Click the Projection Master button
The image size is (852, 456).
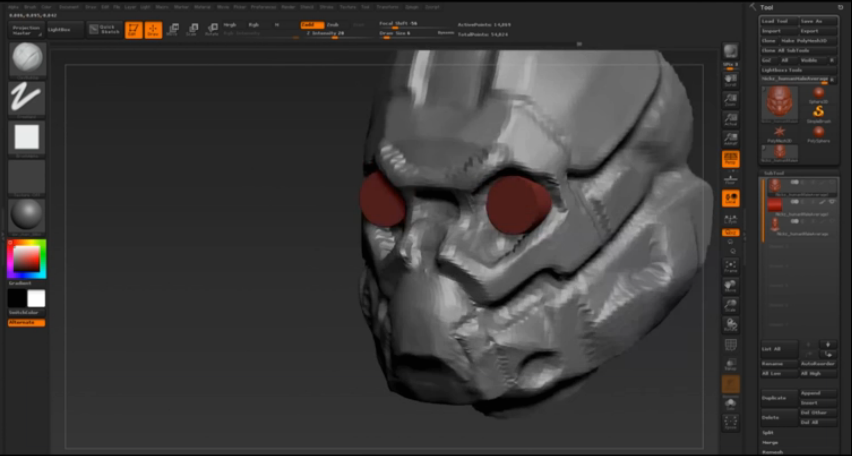click(x=27, y=30)
